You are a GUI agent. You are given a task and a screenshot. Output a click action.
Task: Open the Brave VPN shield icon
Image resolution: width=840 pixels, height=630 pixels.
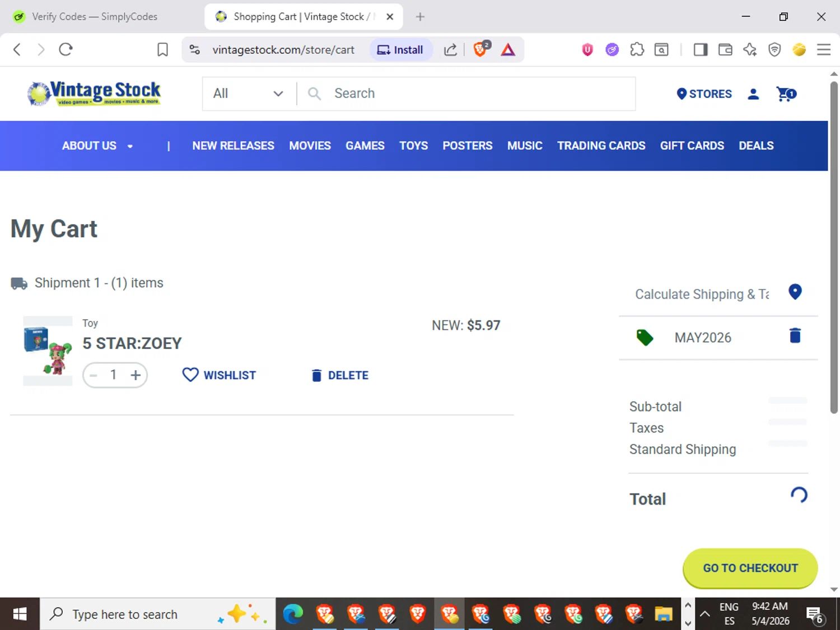[x=774, y=50]
